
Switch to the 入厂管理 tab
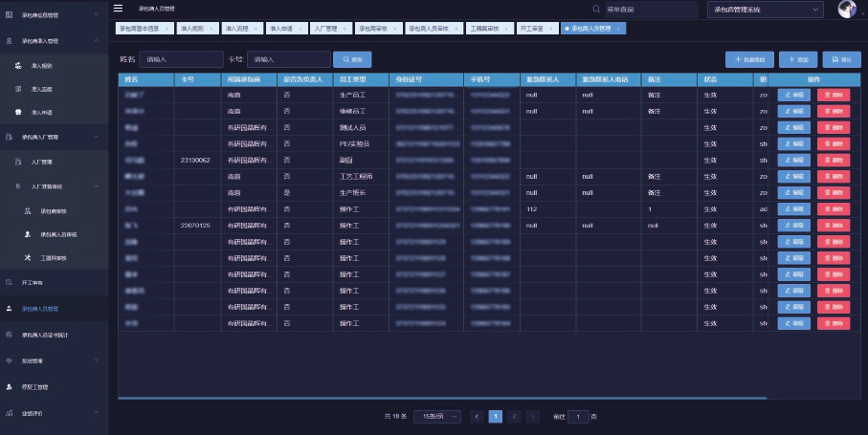[326, 29]
